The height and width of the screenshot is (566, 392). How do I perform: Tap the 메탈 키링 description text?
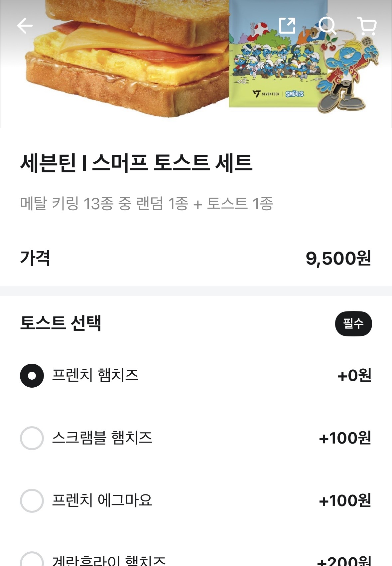(x=146, y=204)
